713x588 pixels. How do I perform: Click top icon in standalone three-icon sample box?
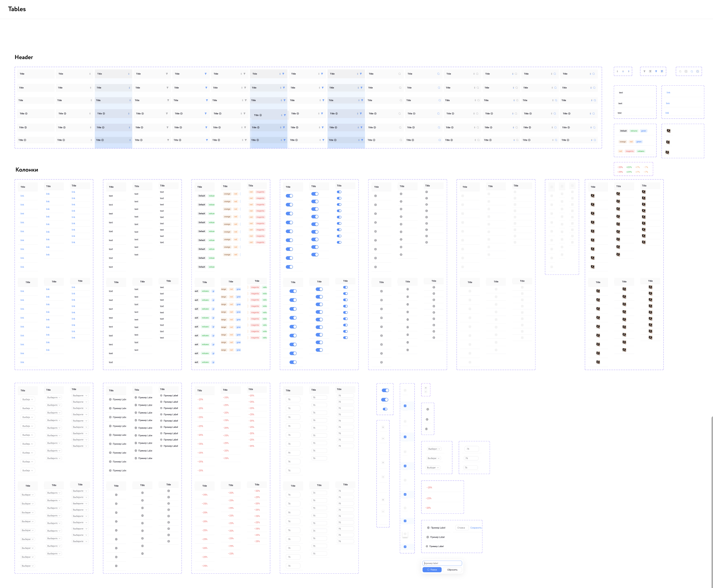(428, 409)
